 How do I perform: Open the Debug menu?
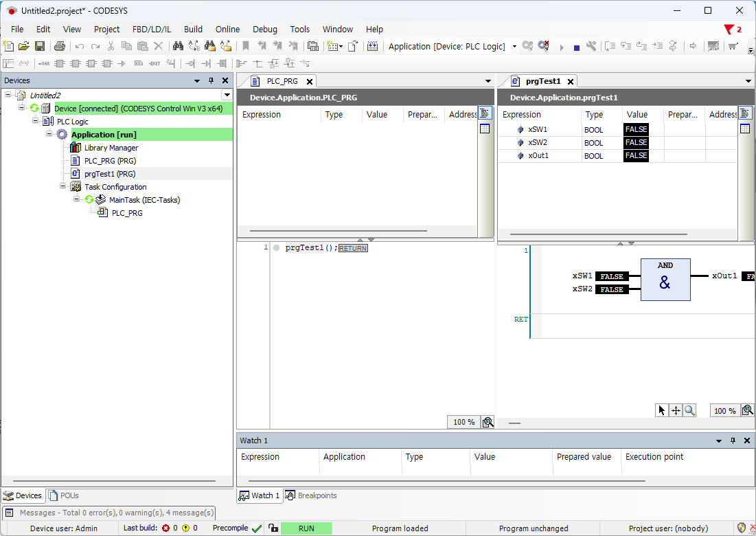pos(265,30)
